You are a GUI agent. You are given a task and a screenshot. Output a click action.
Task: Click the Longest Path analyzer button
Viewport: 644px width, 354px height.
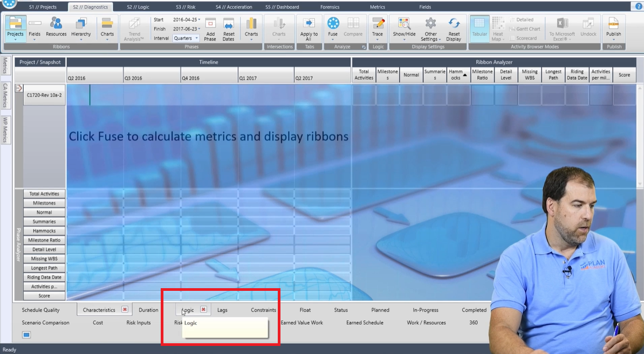click(x=44, y=268)
